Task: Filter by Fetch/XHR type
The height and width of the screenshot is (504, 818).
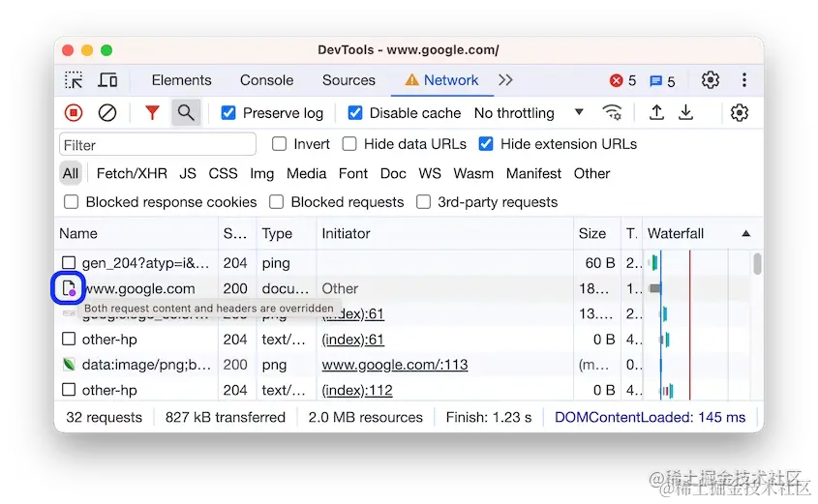Action: [x=132, y=173]
